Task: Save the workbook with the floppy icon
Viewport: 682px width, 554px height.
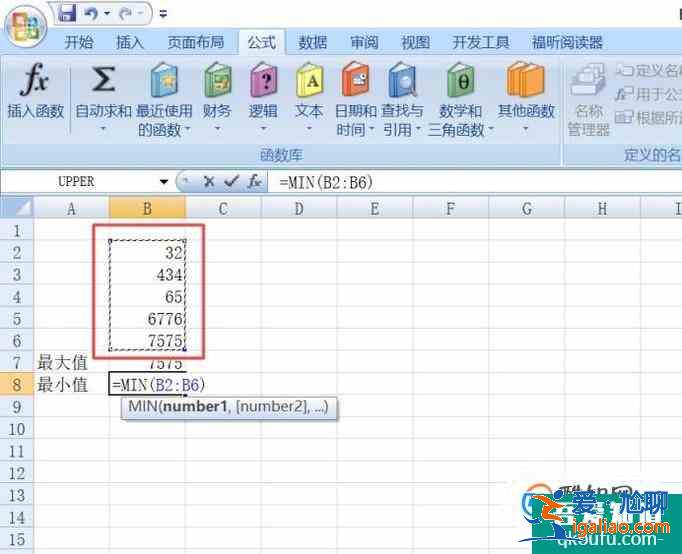Action: 67,13
